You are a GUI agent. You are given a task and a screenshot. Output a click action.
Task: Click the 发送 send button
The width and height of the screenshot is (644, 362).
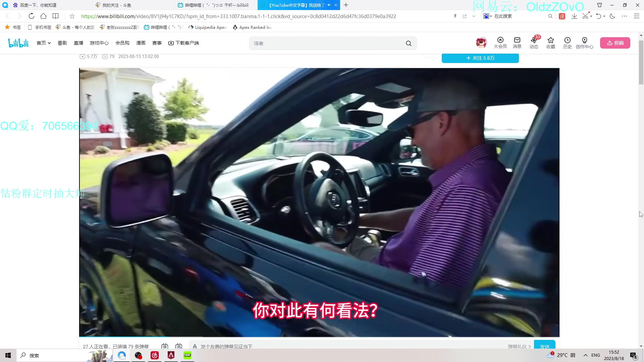(545, 345)
